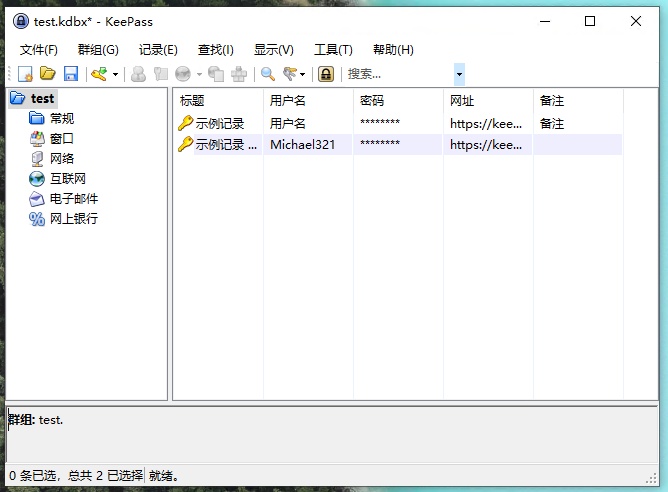Save the database with the floppy icon
The image size is (668, 492).
(70, 74)
